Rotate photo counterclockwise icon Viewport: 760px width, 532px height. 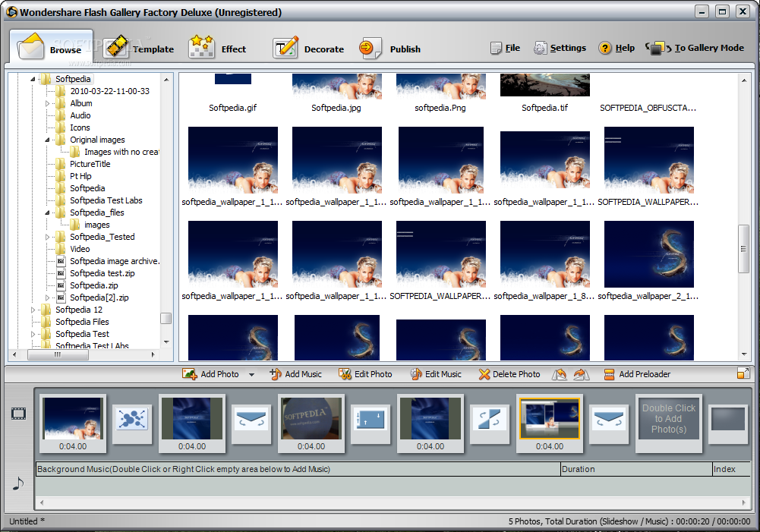[560, 374]
